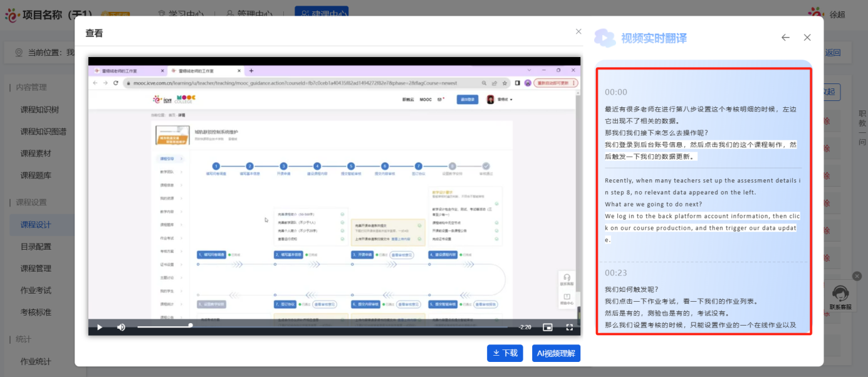This screenshot has width=868, height=377.
Task: Open 联系客服 customer service widget
Action: pos(840,296)
